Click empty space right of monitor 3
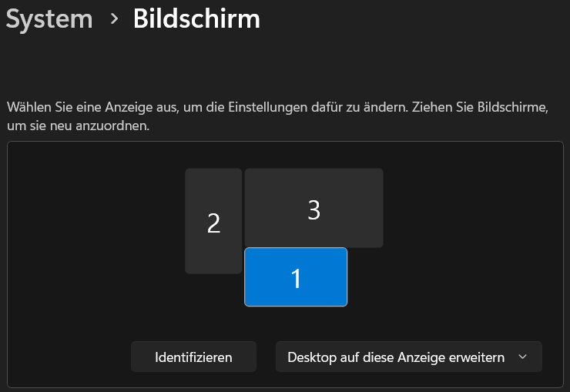Screen dimensions: 570x392 470,208
